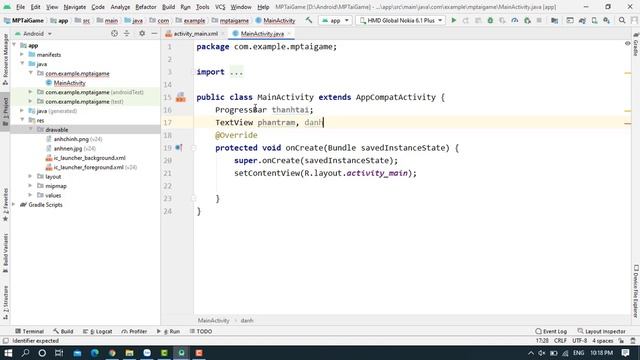The image size is (640, 360).
Task: Open the app run configuration dropdown
Action: [336, 20]
